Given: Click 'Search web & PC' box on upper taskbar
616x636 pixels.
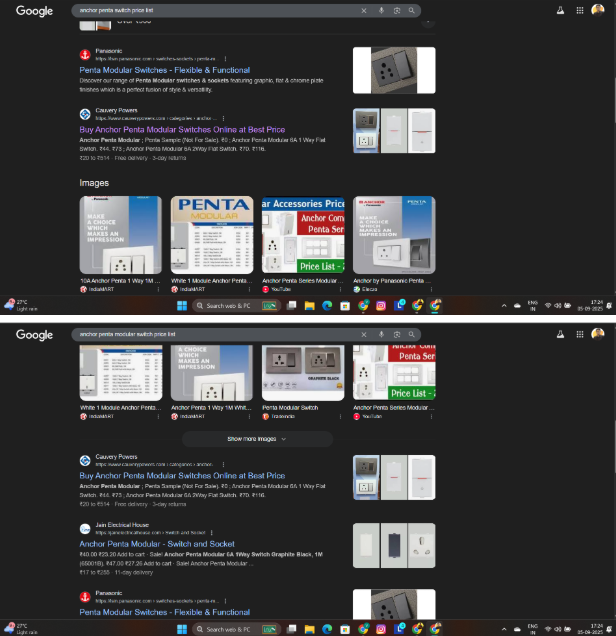Looking at the screenshot, I should tap(236, 306).
